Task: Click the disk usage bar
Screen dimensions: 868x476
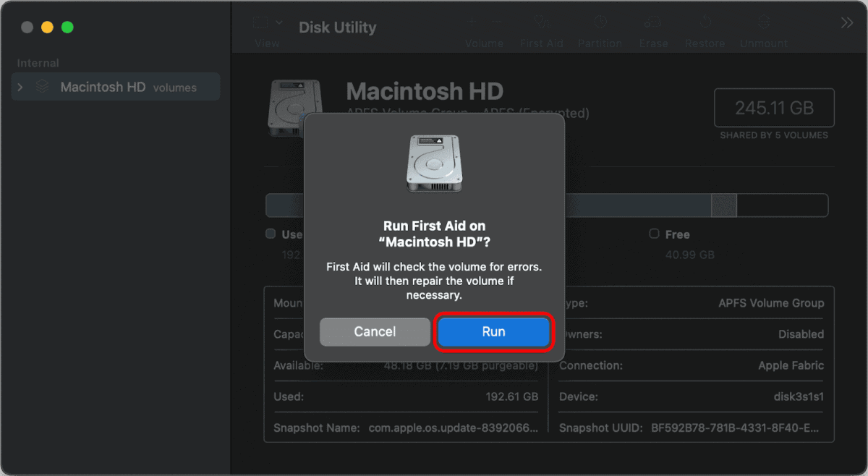Action: pyautogui.click(x=547, y=205)
